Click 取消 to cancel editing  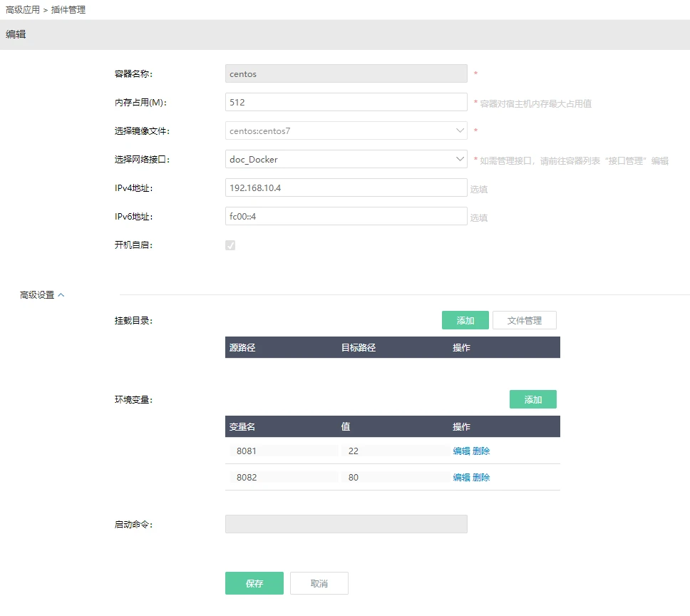[319, 583]
